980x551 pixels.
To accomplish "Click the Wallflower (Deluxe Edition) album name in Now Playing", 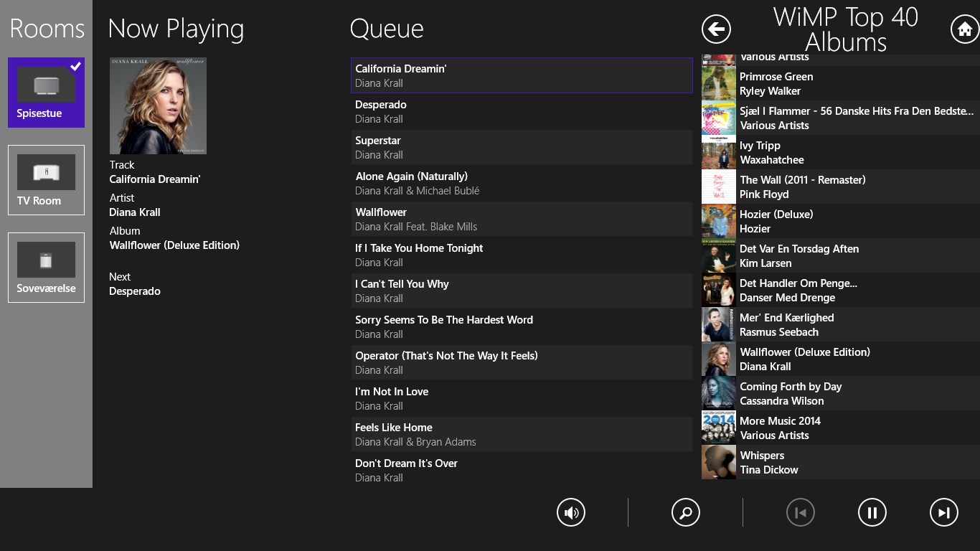I will (174, 245).
